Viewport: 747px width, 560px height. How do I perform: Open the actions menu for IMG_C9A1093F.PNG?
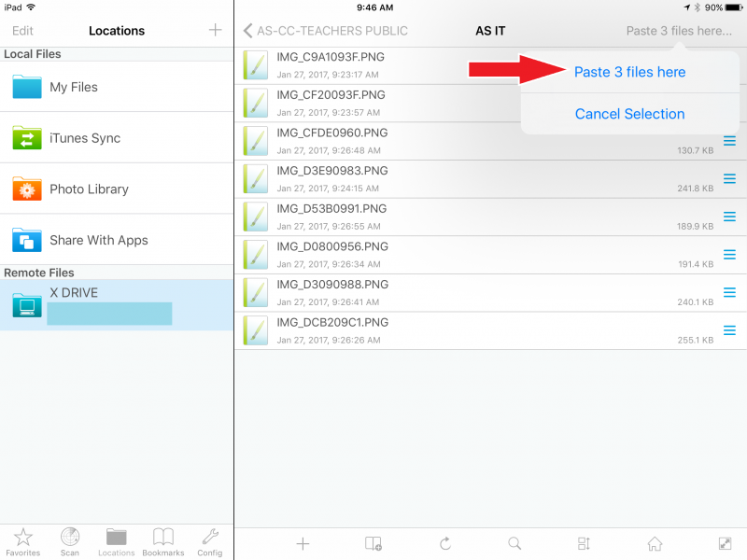[x=729, y=65]
